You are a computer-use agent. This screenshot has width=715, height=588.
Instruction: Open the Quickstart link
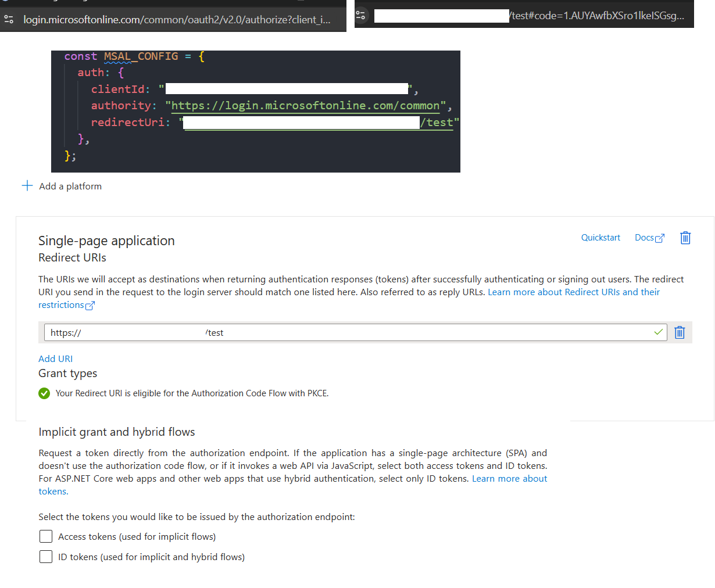pos(600,237)
